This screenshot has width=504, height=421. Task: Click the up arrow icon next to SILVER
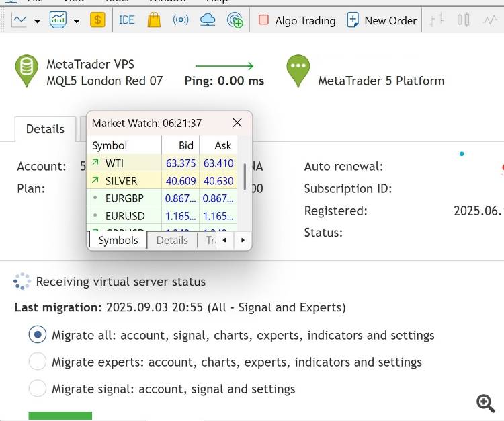click(x=95, y=180)
